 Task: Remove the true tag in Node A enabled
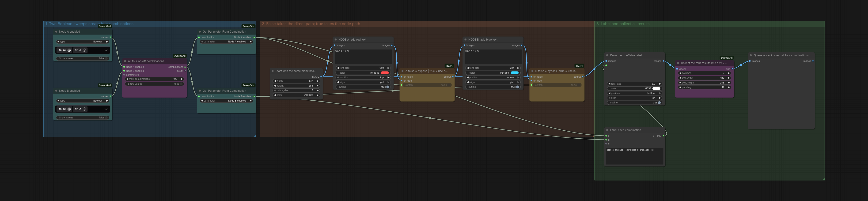click(x=85, y=50)
